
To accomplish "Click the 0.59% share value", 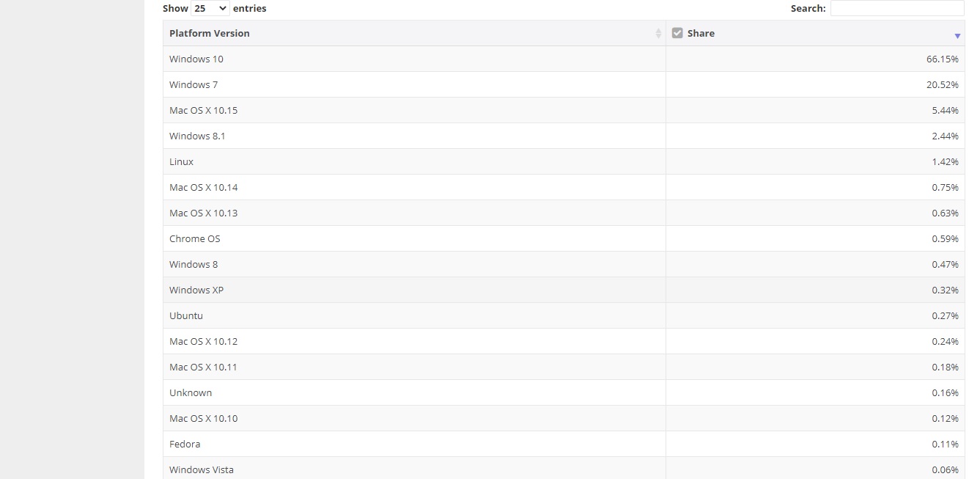I will [946, 238].
